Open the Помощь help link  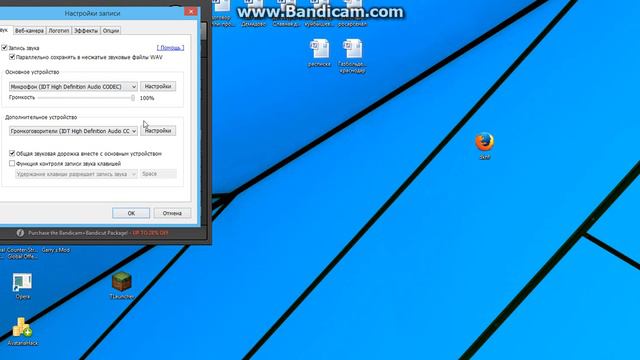tap(170, 48)
